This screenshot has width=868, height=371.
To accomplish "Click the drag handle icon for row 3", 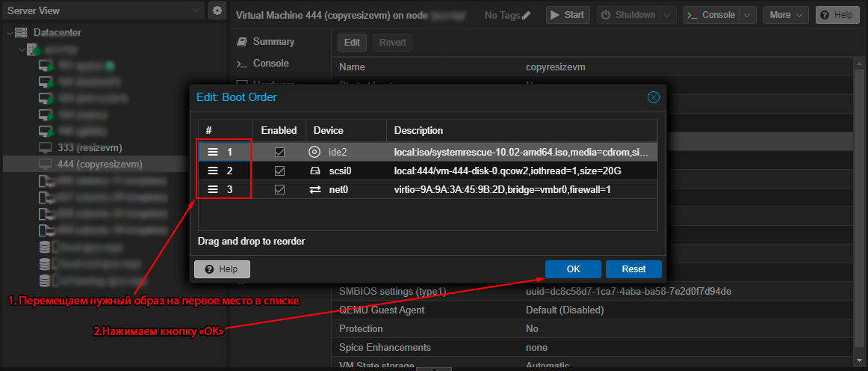I will [x=213, y=190].
